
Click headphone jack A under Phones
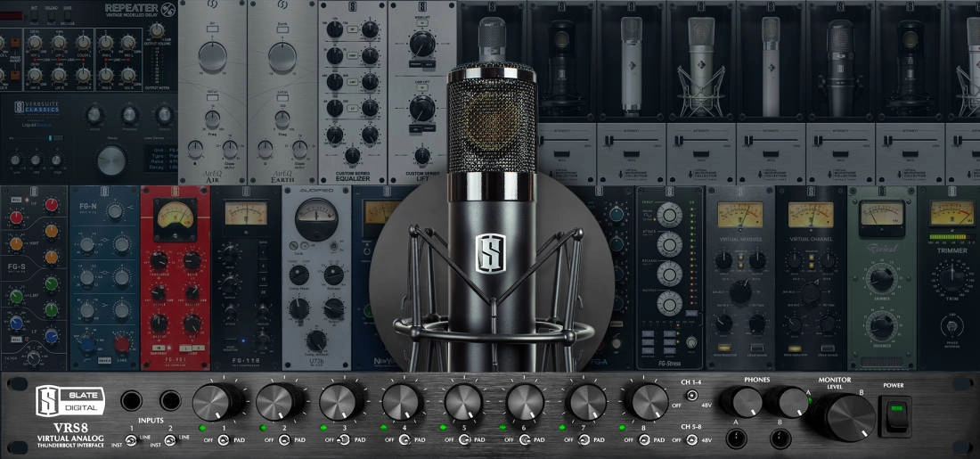[736, 438]
